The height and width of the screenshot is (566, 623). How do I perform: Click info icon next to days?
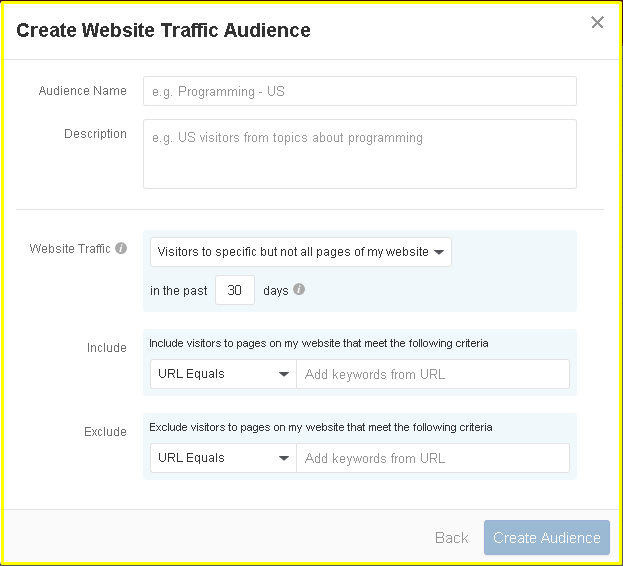coord(299,290)
